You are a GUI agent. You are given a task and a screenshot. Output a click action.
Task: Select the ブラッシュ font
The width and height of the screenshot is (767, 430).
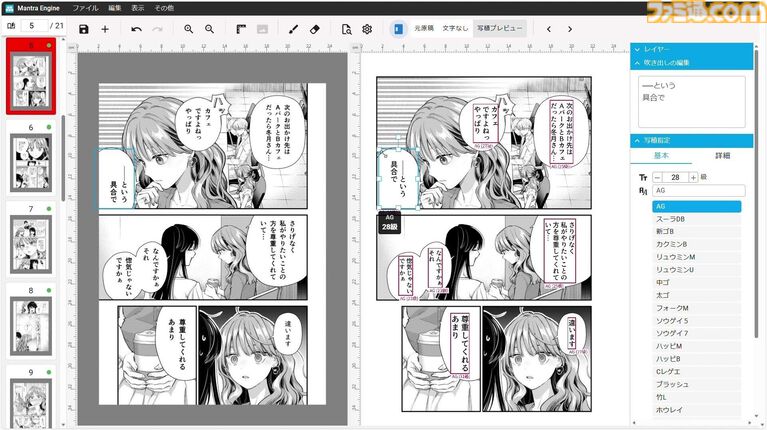click(x=696, y=384)
